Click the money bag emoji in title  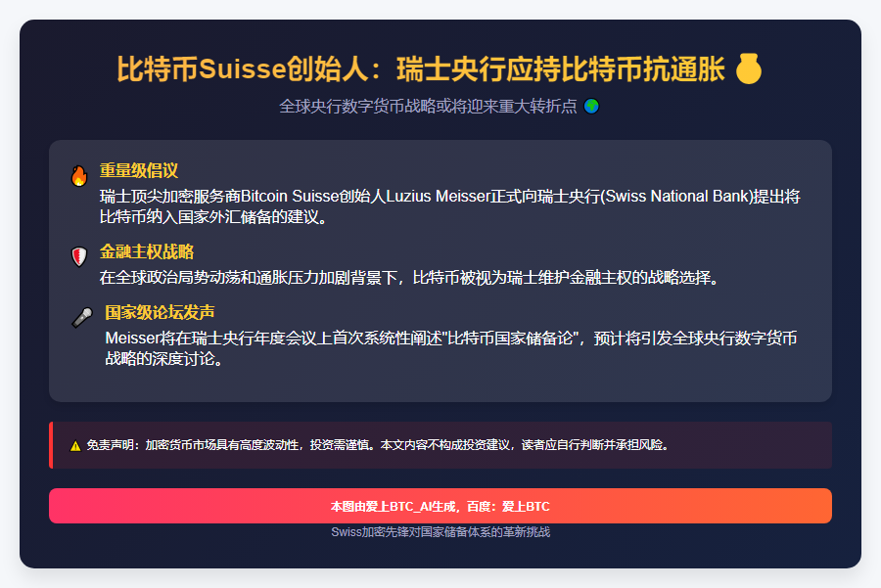pos(749,68)
